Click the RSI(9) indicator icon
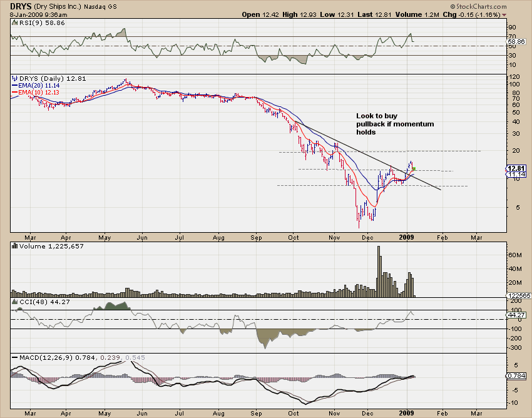The image size is (532, 418). (x=14, y=23)
